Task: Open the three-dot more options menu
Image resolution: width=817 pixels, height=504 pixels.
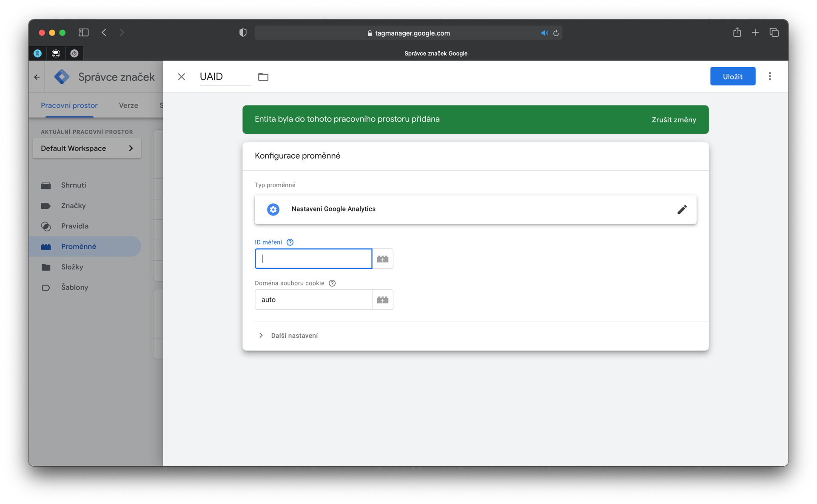Action: [770, 77]
